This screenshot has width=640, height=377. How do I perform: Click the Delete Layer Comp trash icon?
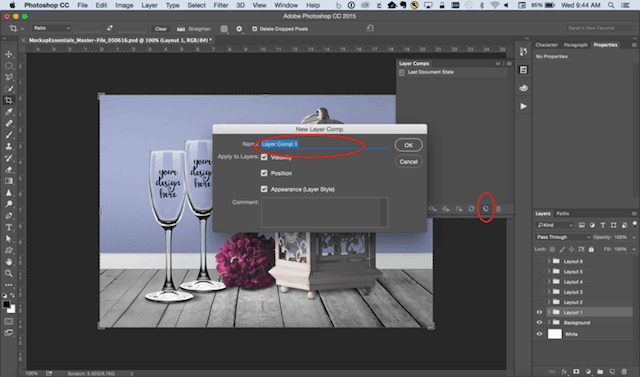click(x=498, y=208)
